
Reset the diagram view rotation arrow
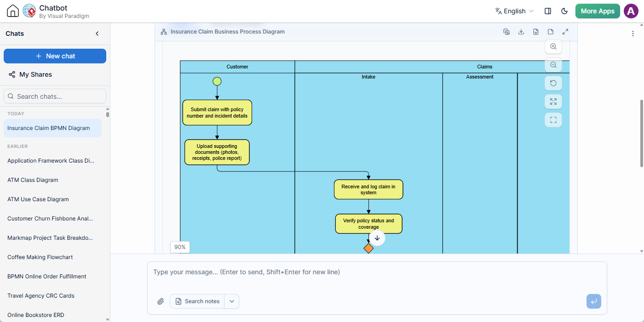(x=553, y=83)
